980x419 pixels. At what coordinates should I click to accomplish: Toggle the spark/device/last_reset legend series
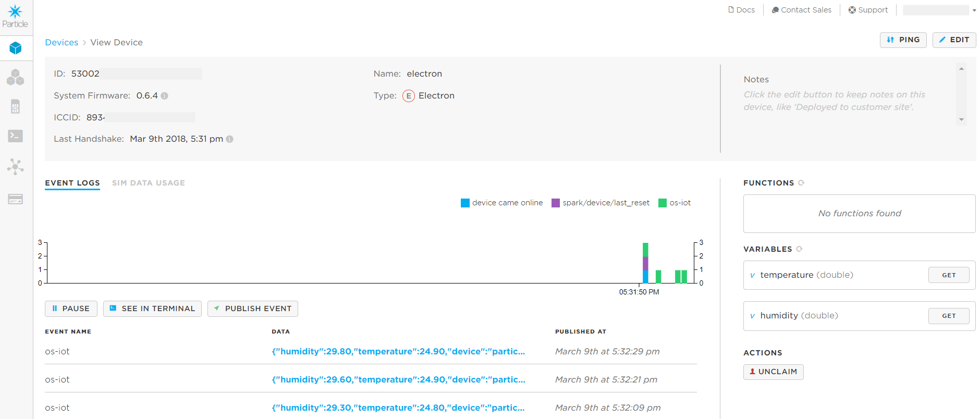(601, 203)
